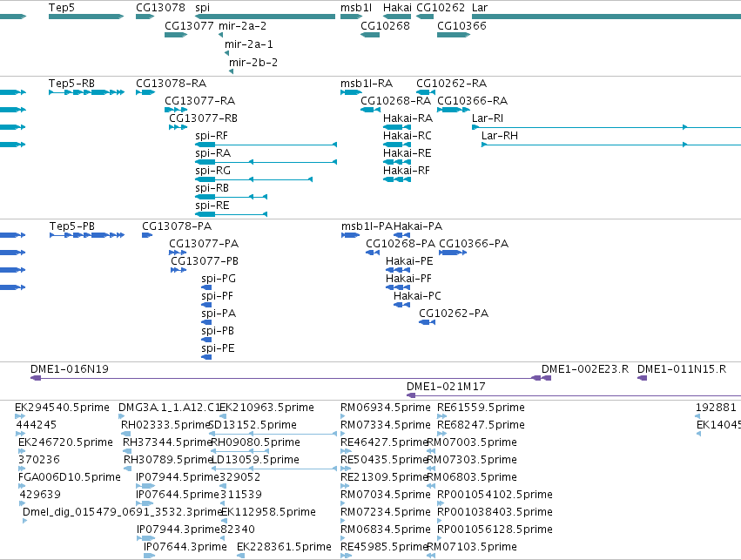Select the CG13077-PA protein
This screenshot has height=560, width=741.
click(x=178, y=253)
